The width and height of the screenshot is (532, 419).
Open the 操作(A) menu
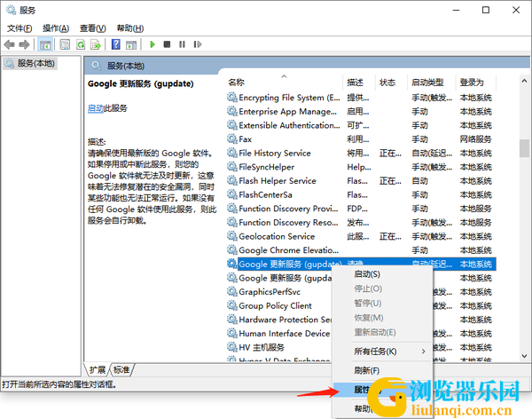[56, 28]
